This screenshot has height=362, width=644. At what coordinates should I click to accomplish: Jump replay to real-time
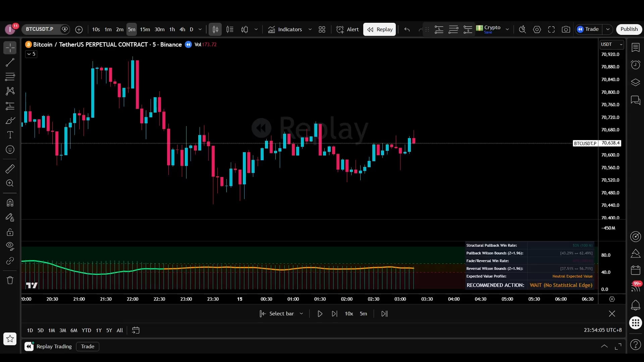384,314
